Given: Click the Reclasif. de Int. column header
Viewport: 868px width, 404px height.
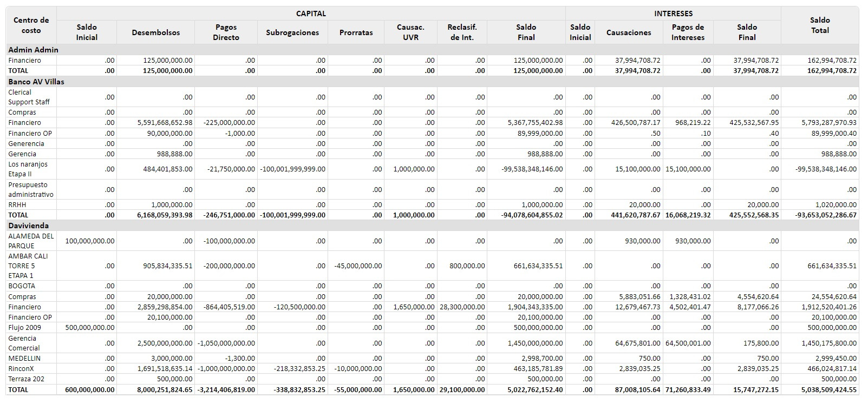Looking at the screenshot, I should [462, 32].
